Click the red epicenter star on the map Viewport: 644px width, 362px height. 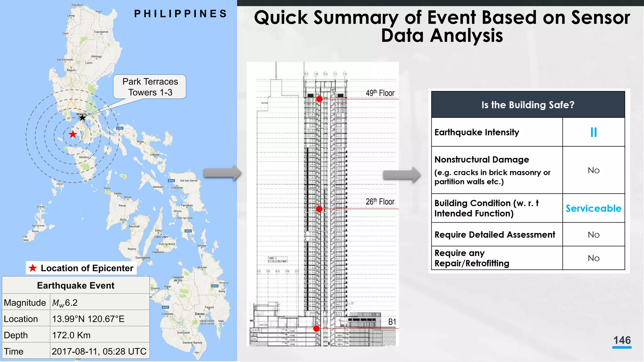coord(73,134)
